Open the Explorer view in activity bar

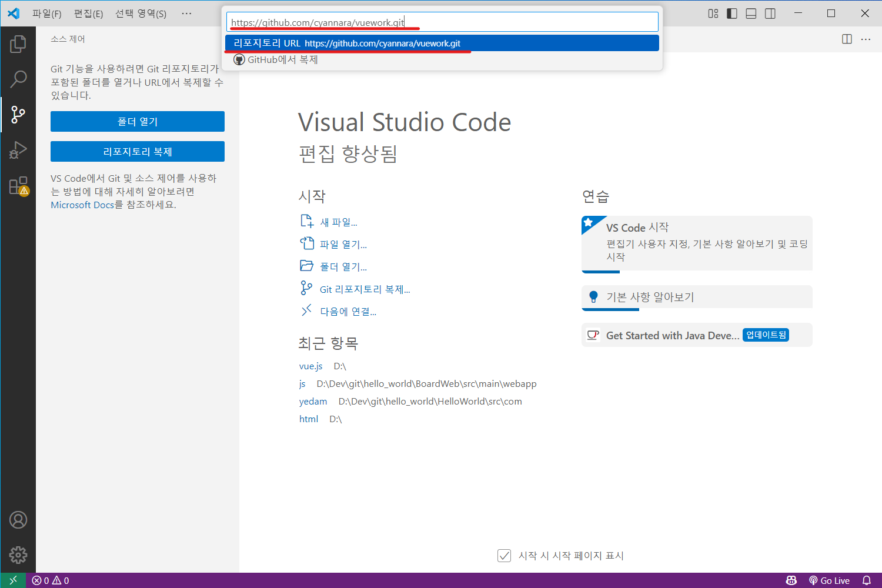(x=18, y=44)
